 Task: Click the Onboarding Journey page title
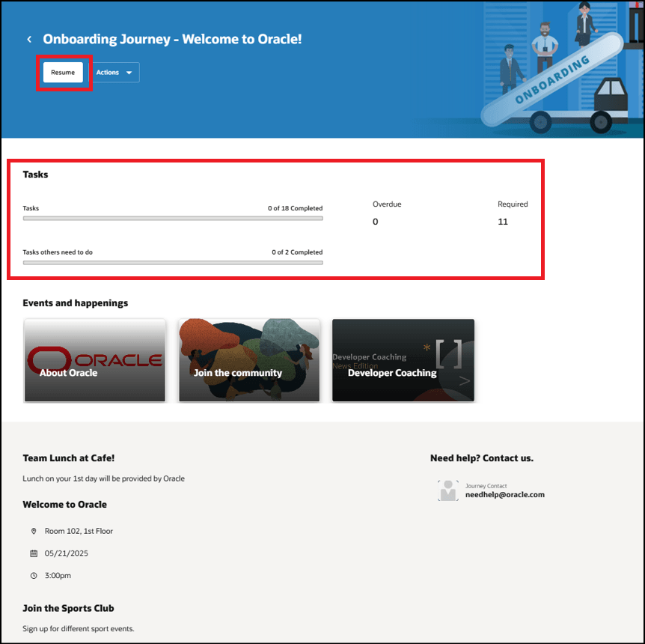tap(172, 39)
